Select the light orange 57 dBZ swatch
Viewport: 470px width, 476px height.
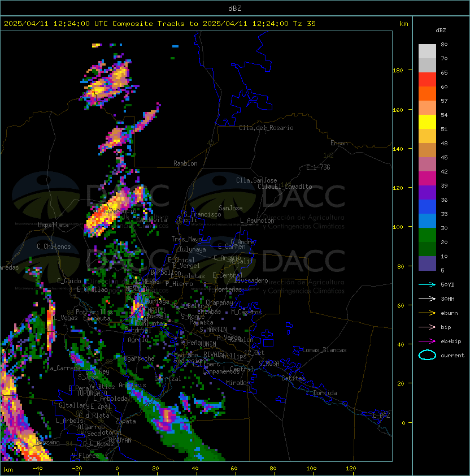427,108
